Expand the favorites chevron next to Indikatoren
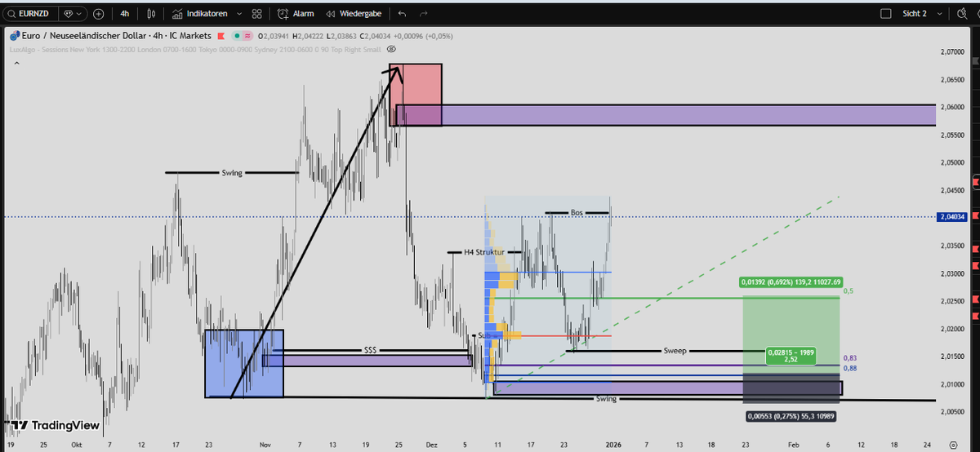980x452 pixels. (x=238, y=14)
